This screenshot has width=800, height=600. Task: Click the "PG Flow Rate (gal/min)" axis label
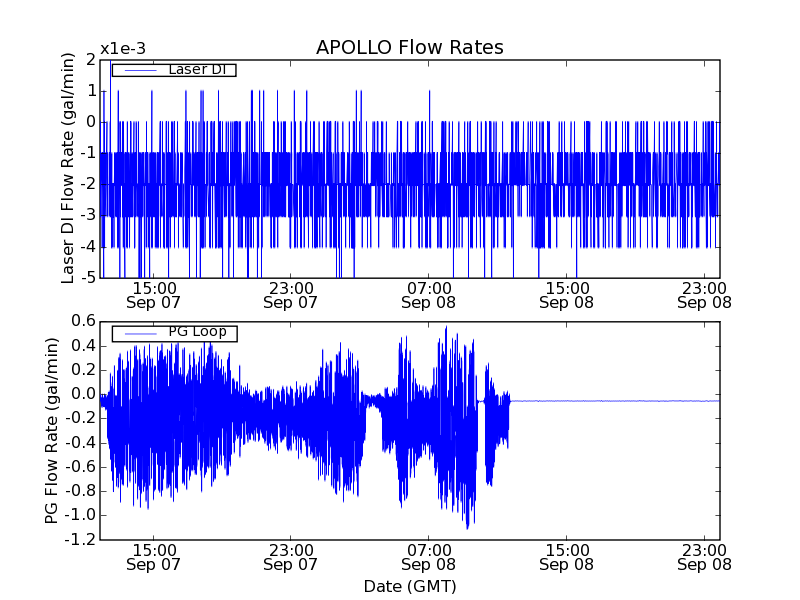[52, 431]
